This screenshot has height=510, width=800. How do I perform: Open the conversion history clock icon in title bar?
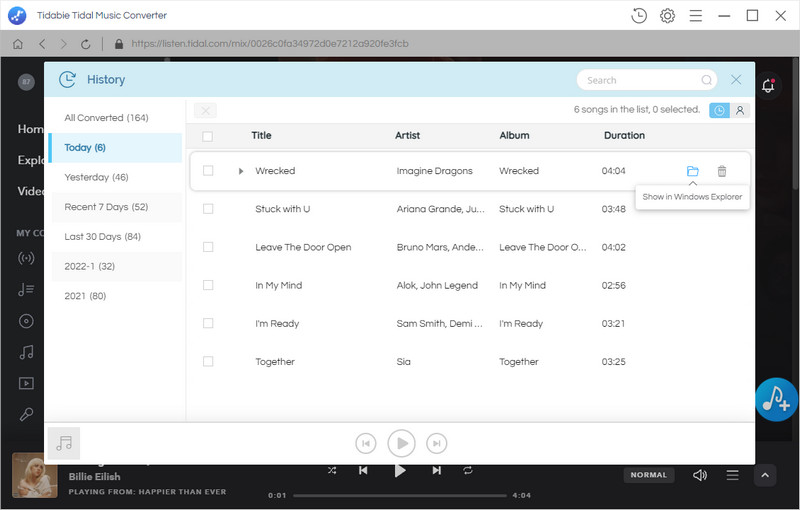(x=639, y=16)
